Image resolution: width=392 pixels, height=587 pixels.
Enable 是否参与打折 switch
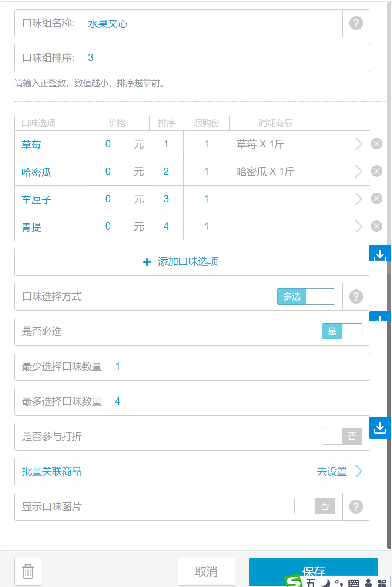[342, 437]
